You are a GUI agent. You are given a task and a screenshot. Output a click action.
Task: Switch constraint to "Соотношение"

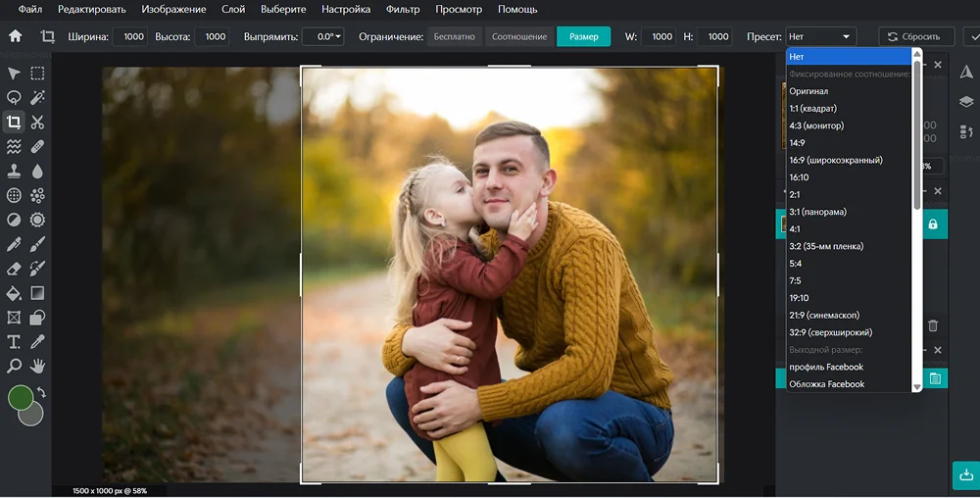click(519, 36)
